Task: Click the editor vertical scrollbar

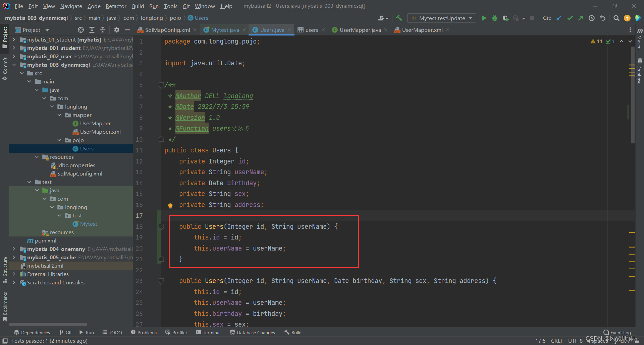Action: pos(633,95)
